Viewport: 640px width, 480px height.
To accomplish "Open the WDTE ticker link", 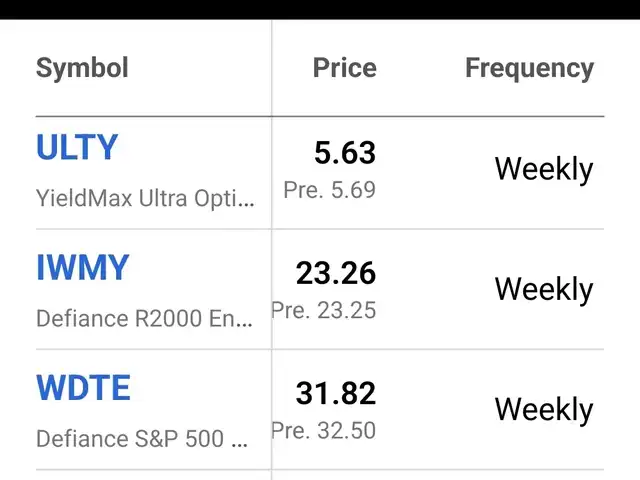I will [x=83, y=388].
